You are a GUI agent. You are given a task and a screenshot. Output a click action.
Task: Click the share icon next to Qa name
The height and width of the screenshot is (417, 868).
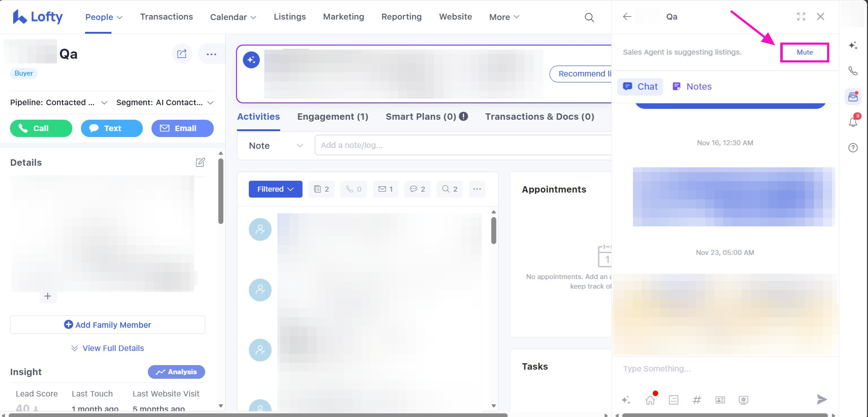click(x=182, y=54)
